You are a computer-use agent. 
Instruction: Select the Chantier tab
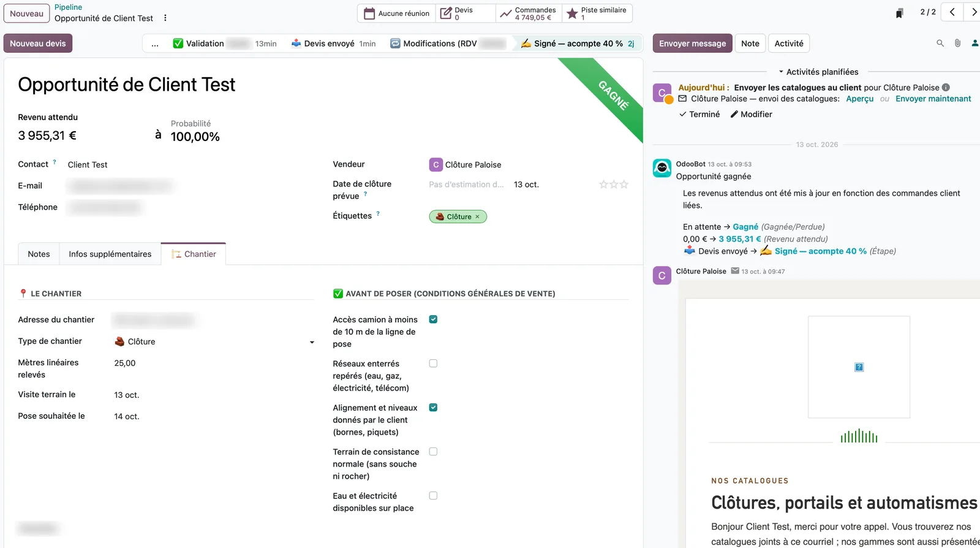(x=194, y=254)
